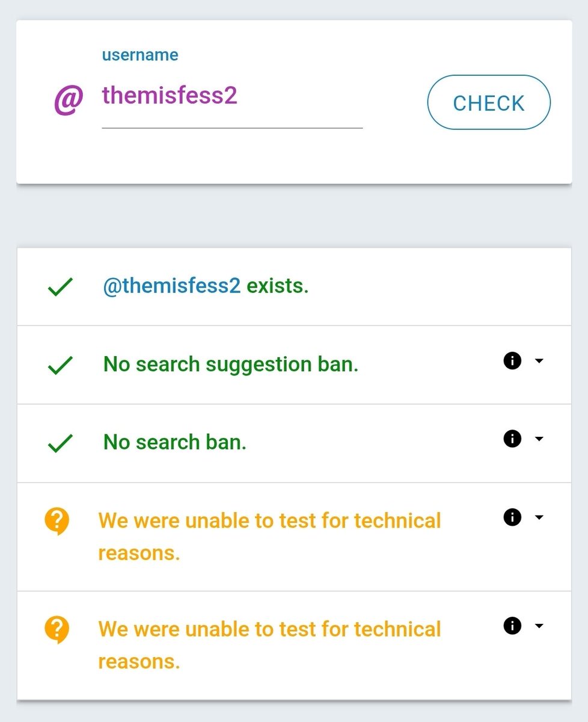
Task: Click the 'username' field label
Action: coord(140,55)
